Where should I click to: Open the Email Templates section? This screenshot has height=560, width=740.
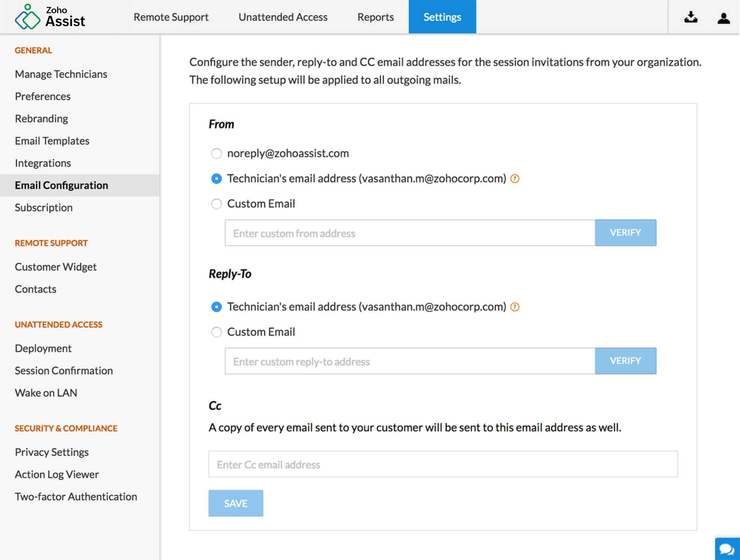click(x=52, y=141)
